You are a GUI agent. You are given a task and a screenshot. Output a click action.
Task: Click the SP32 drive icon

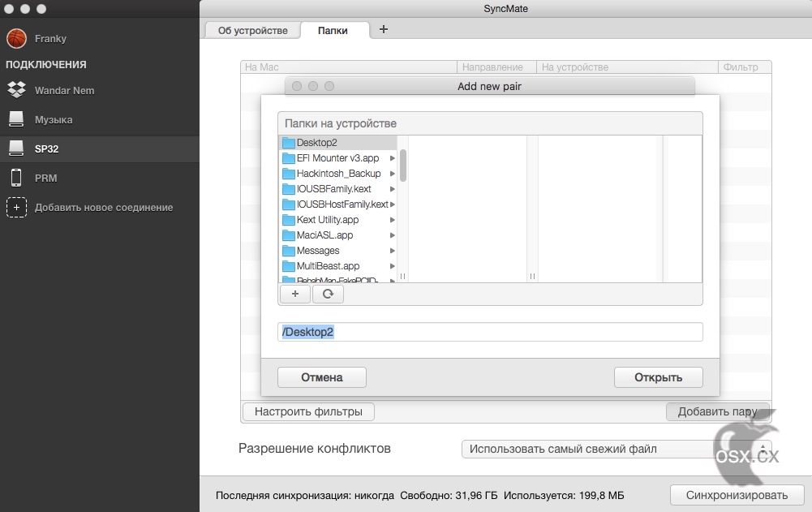tap(16, 148)
